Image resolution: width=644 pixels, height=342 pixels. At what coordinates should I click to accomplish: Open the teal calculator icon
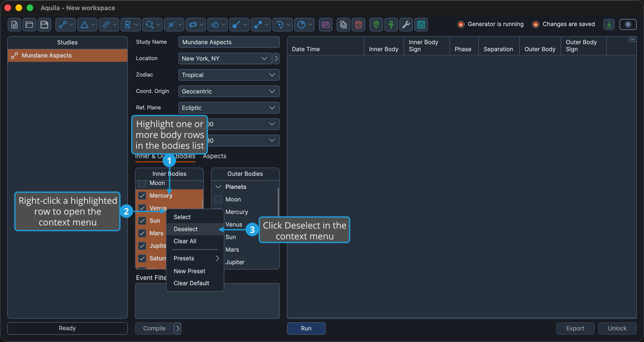click(x=421, y=25)
